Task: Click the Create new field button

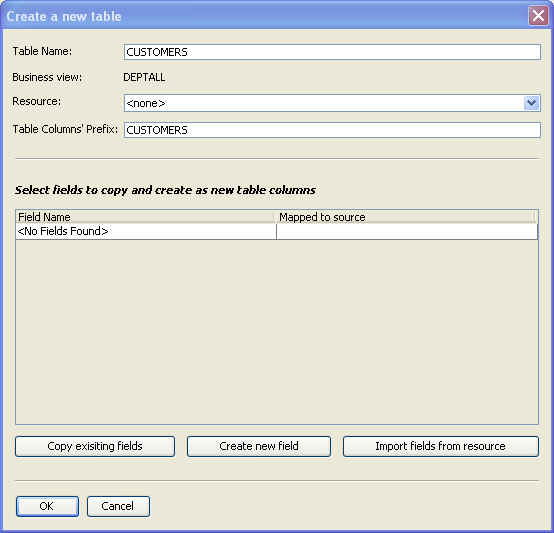Action: tap(259, 446)
